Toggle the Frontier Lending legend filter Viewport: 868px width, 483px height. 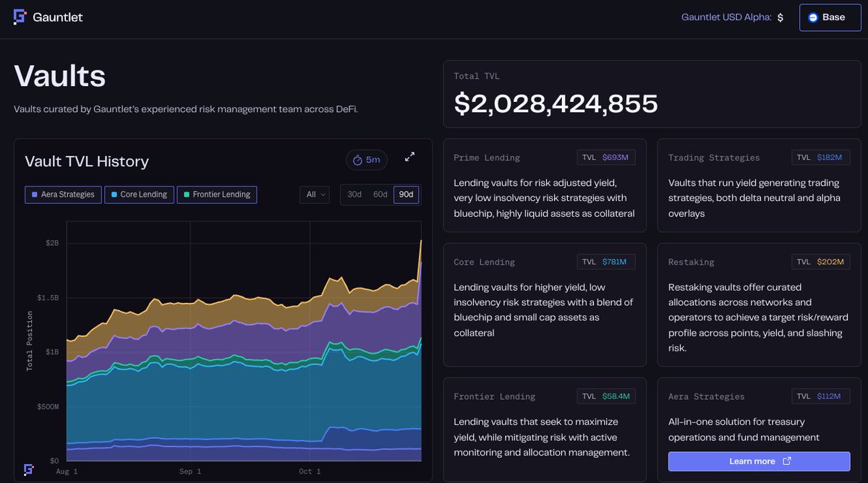pyautogui.click(x=217, y=195)
